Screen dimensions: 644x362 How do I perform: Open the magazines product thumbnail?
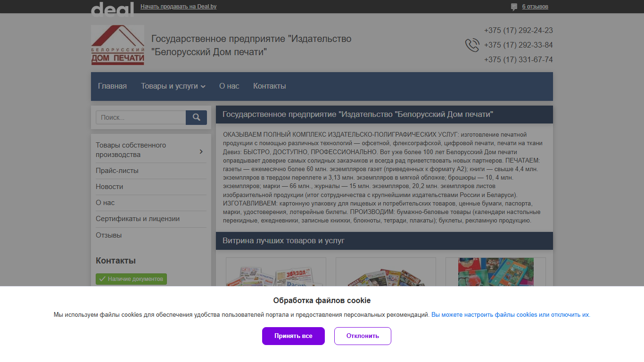point(386,272)
